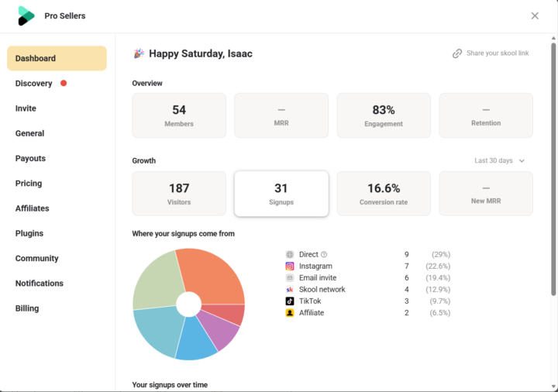The width and height of the screenshot is (558, 392).
Task: Click the Where your signups come from heading
Action: 183,234
